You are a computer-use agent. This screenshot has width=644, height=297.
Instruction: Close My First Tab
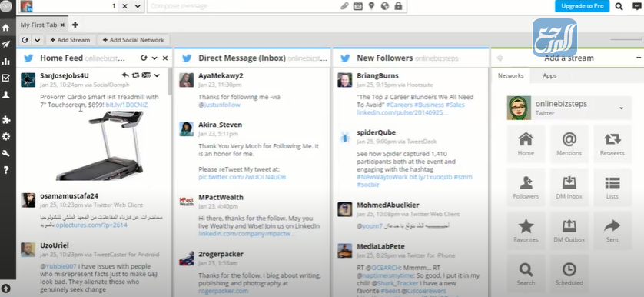point(62,25)
